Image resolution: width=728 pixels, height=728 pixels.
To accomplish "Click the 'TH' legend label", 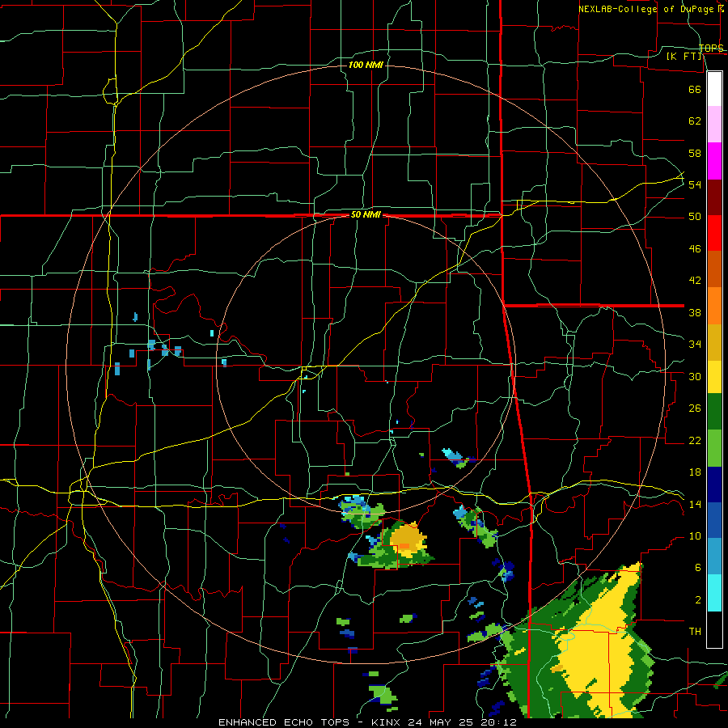I will [695, 632].
